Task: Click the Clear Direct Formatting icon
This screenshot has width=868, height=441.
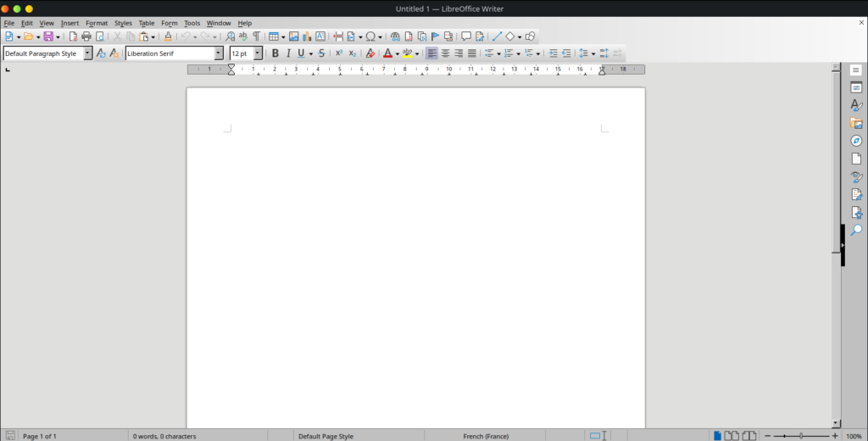Action: [x=370, y=53]
